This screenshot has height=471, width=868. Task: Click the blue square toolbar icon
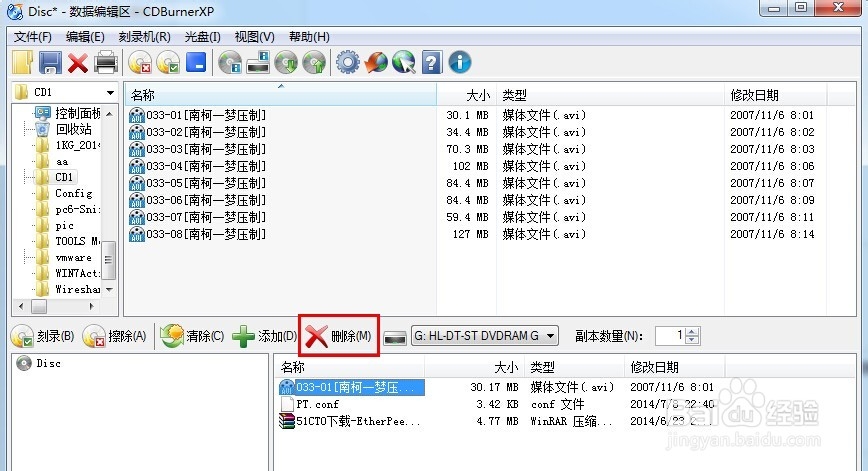click(x=196, y=62)
